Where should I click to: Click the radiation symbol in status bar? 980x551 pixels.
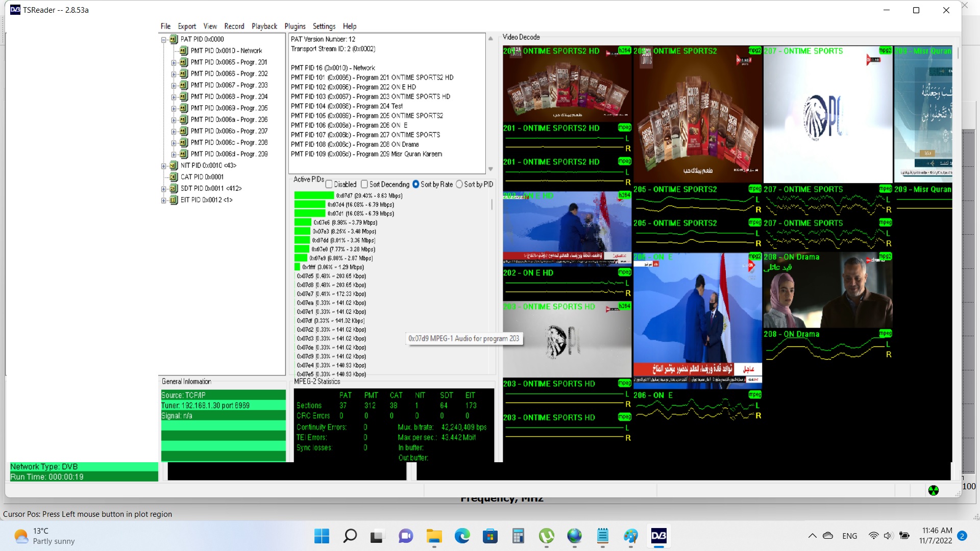pyautogui.click(x=933, y=491)
